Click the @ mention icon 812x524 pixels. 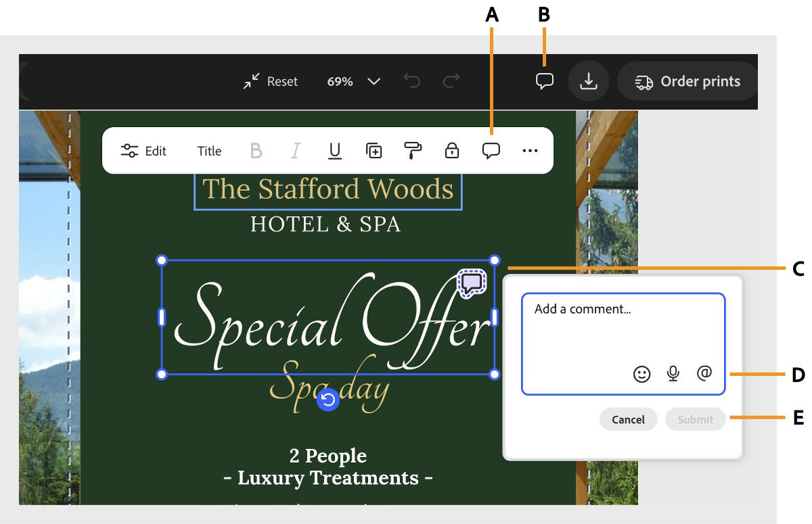pyautogui.click(x=704, y=373)
